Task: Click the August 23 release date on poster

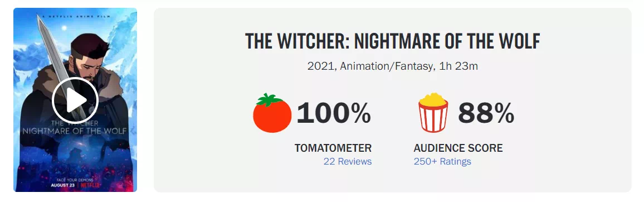Action: pyautogui.click(x=64, y=185)
